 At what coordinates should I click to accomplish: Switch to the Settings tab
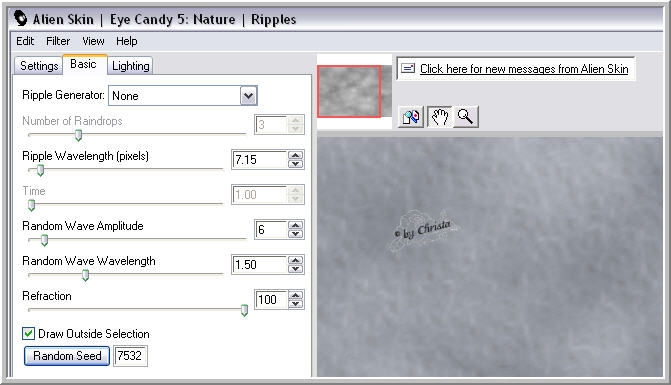click(39, 65)
